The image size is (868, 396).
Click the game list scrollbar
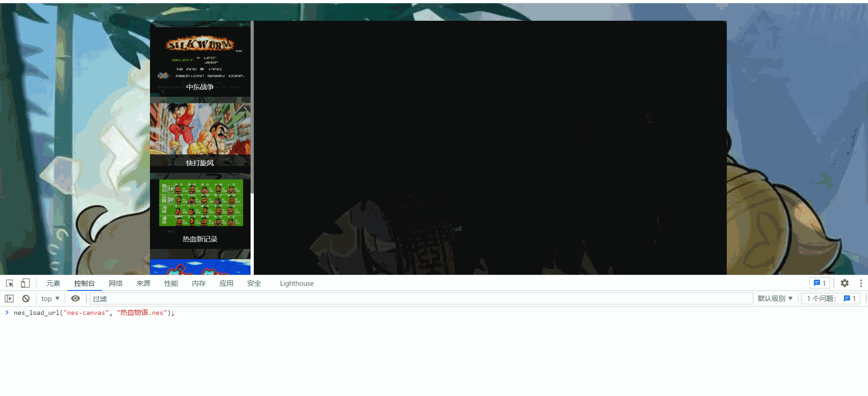pos(252,107)
